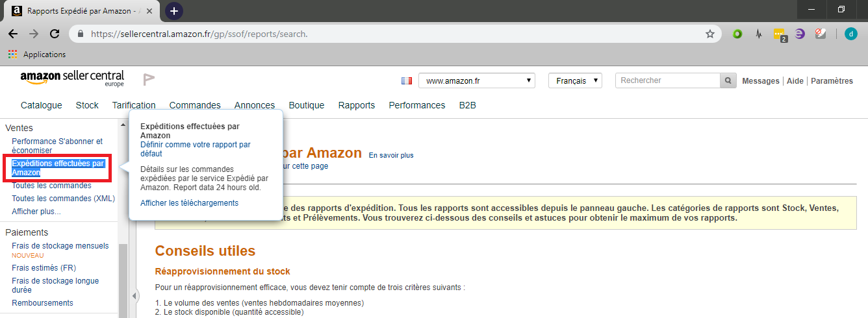Click the search magnifier button

click(x=728, y=80)
